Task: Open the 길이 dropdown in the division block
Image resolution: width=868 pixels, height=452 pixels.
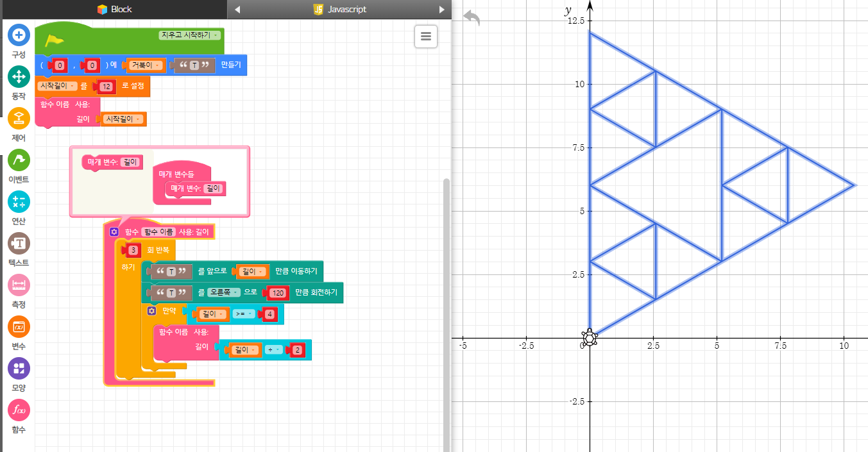Action: tap(246, 349)
